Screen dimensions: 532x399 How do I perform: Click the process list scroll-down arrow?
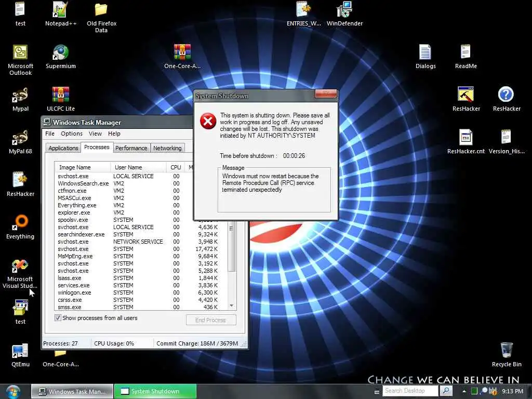click(232, 305)
